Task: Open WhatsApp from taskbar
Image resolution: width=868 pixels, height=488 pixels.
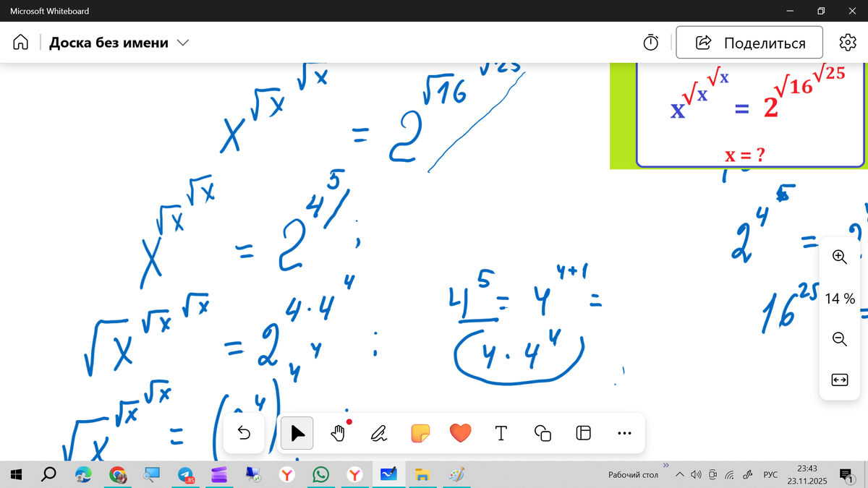Action: (x=320, y=474)
